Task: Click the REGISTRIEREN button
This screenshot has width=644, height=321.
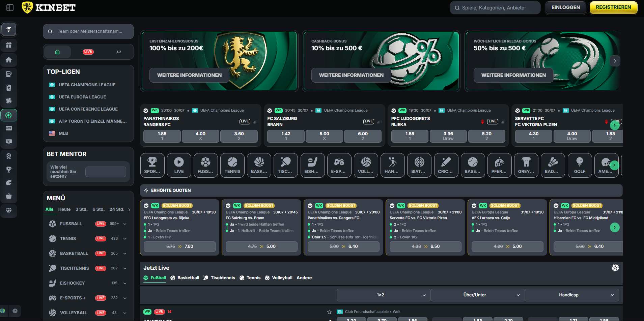Action: point(613,7)
